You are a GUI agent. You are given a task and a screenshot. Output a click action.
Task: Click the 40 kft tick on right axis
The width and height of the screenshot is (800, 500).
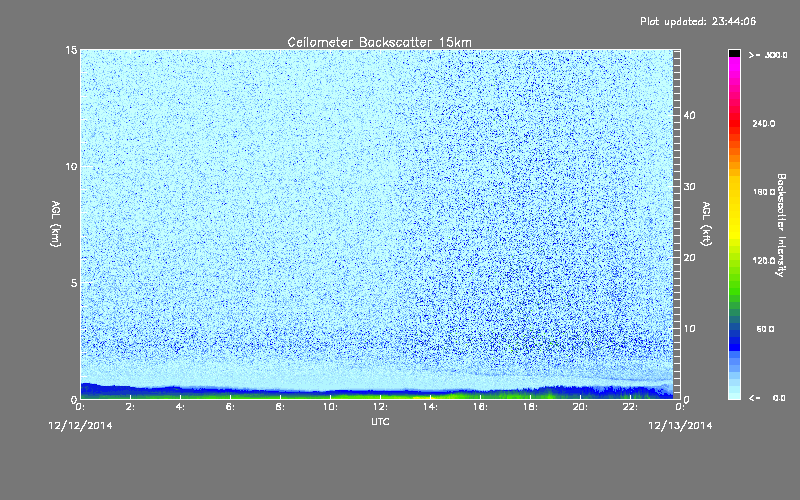pos(689,115)
